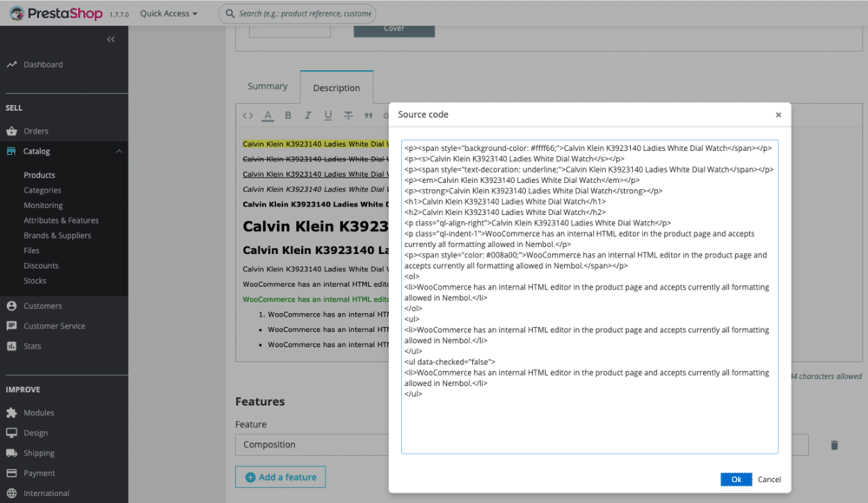The image size is (868, 503).
Task: Click the Payment card icon
Action: point(11,474)
